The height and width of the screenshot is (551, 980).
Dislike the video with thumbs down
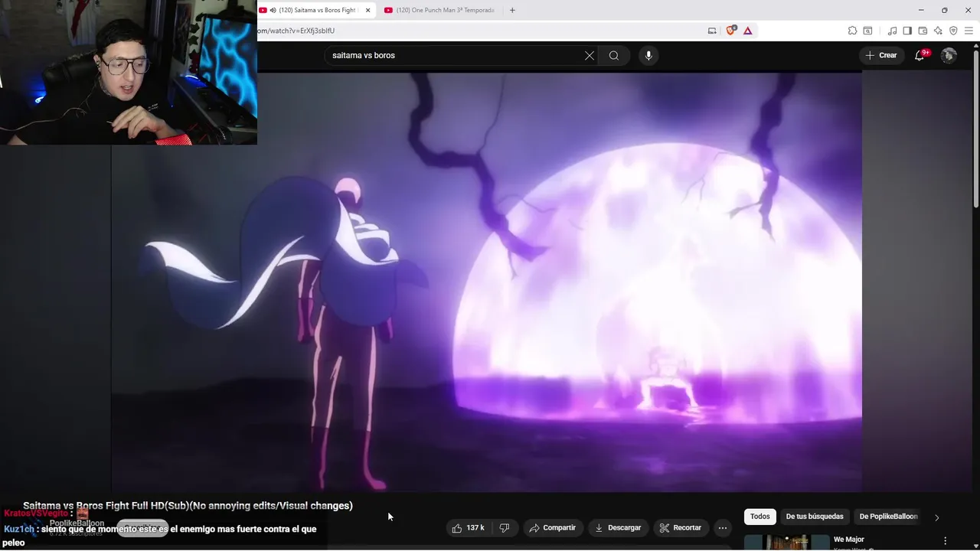tap(504, 528)
